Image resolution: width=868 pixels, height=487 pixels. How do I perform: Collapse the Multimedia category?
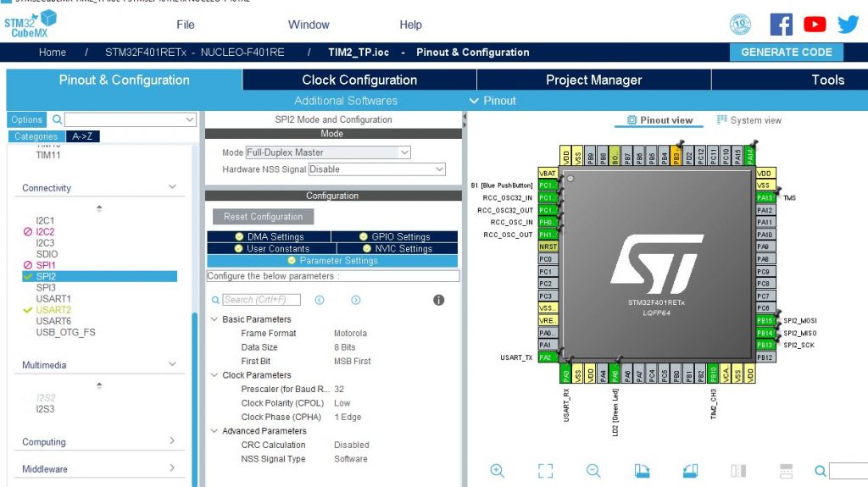coord(172,364)
